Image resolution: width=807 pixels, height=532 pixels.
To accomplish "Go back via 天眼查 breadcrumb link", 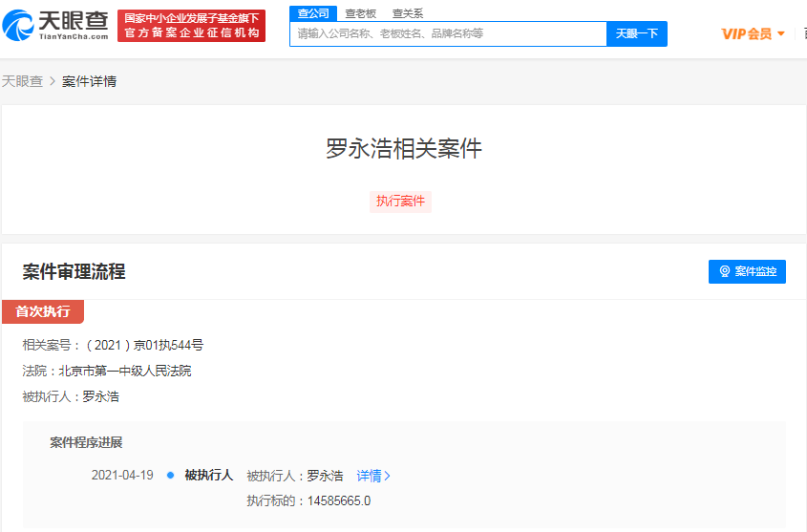I will tap(22, 82).
